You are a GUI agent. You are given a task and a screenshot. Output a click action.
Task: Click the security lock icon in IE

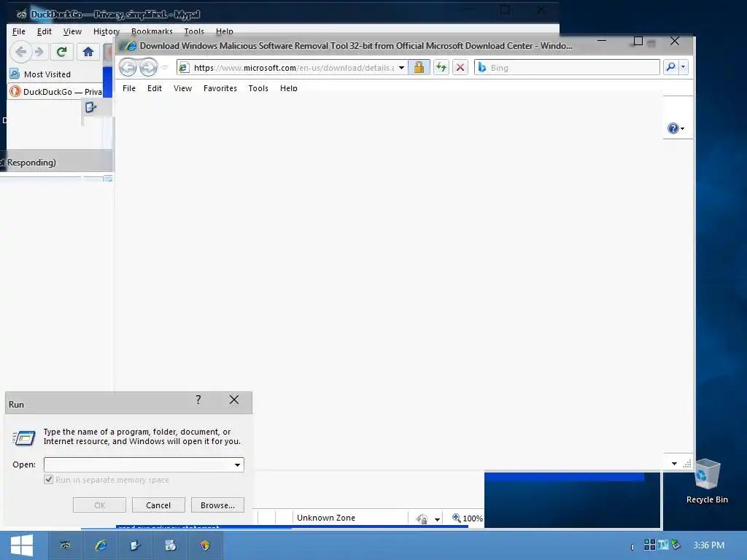click(x=419, y=67)
